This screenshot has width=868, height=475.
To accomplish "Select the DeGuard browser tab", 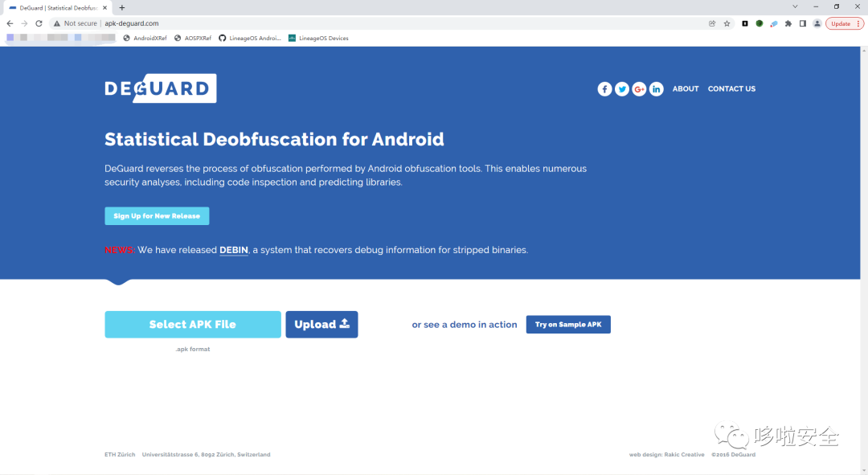I will [57, 8].
